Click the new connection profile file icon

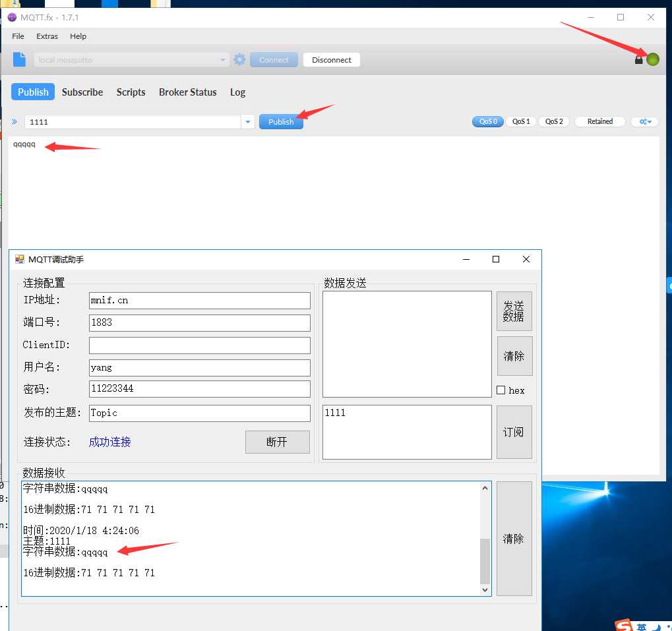tap(19, 59)
